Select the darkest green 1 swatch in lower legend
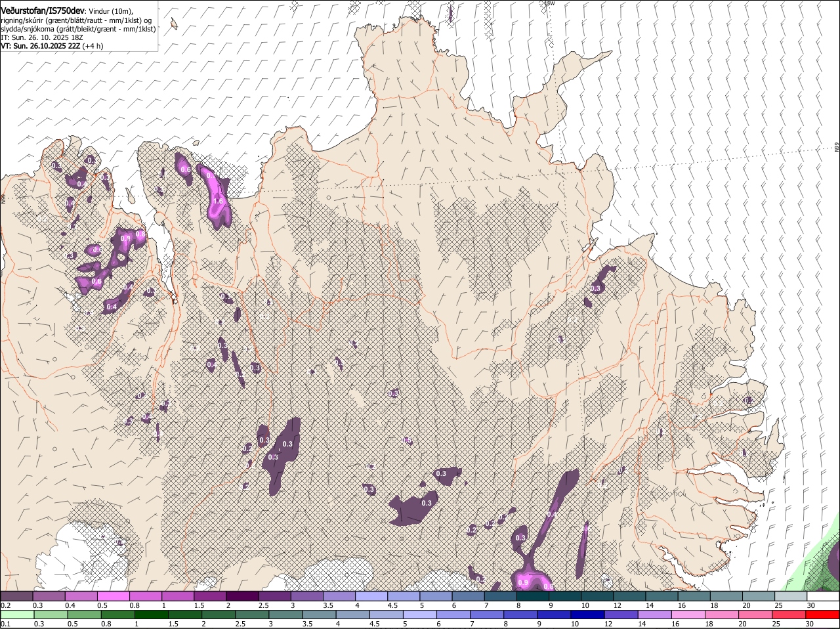This screenshot has width=840, height=629. [x=152, y=615]
